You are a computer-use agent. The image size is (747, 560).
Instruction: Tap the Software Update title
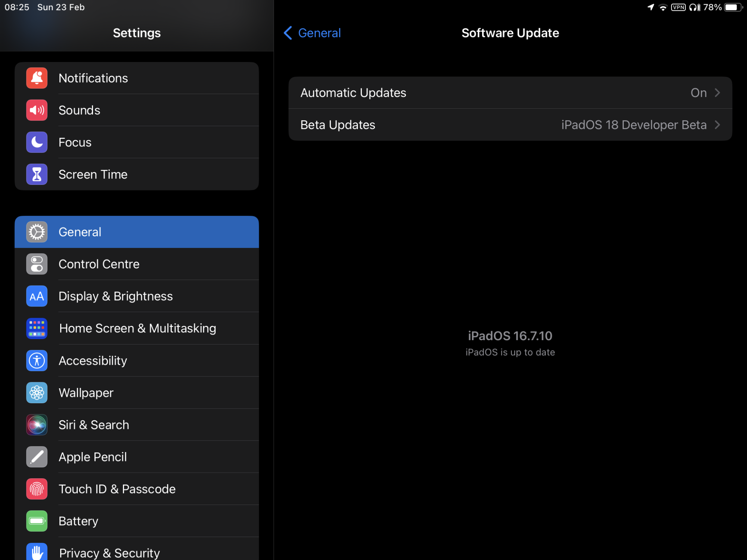point(510,33)
